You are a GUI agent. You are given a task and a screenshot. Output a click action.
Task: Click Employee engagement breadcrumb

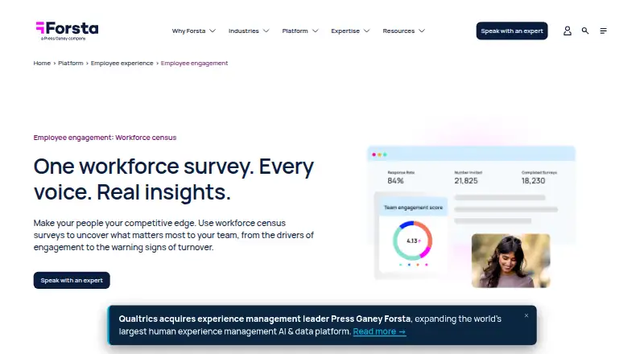pyautogui.click(x=194, y=63)
